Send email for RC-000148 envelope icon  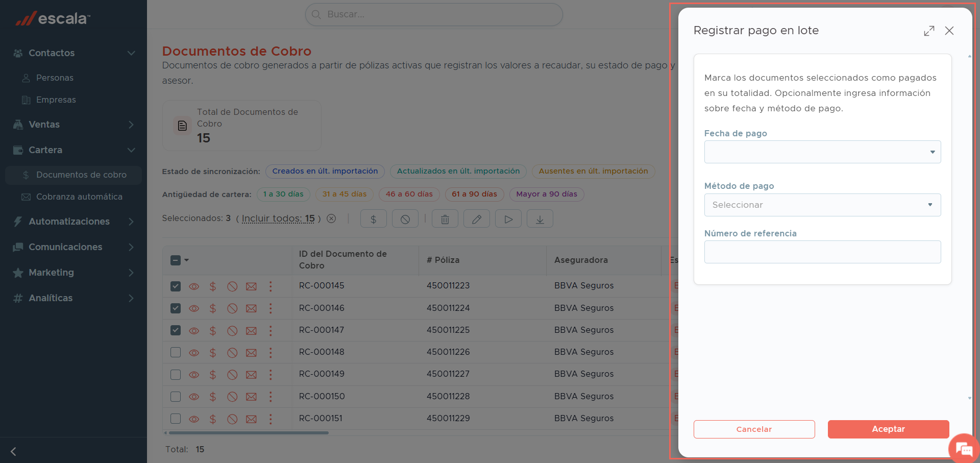pyautogui.click(x=251, y=353)
